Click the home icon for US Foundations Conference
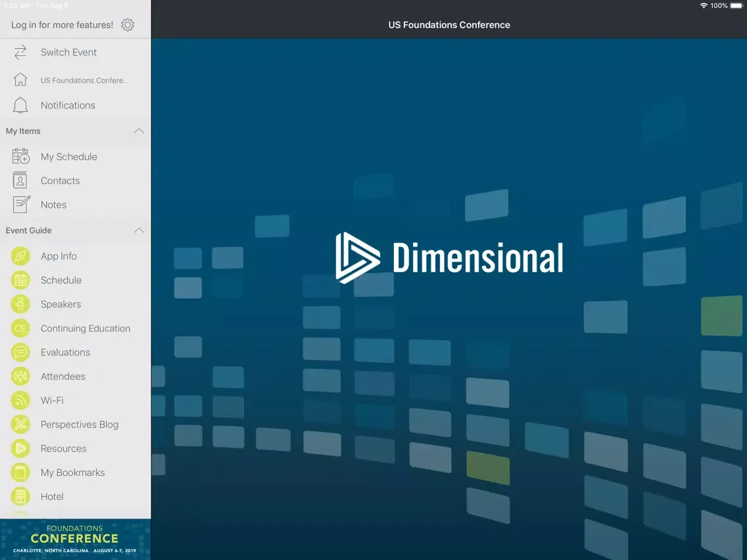The width and height of the screenshot is (747, 560). 20,80
